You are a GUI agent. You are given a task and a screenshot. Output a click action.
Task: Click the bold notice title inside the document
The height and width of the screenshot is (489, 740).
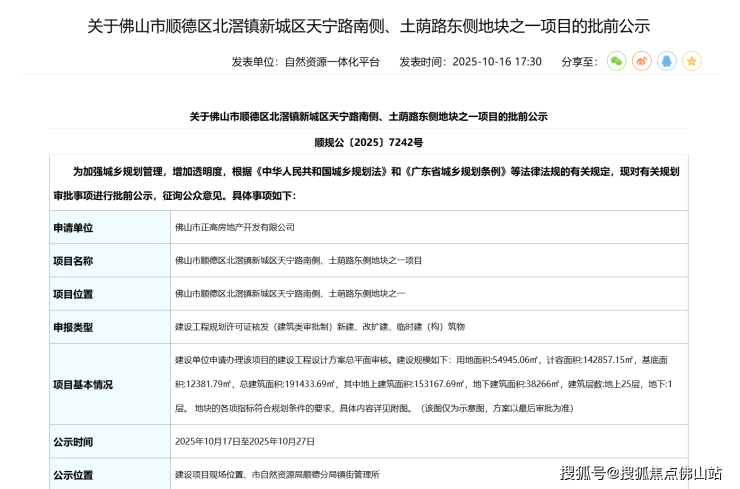click(369, 117)
